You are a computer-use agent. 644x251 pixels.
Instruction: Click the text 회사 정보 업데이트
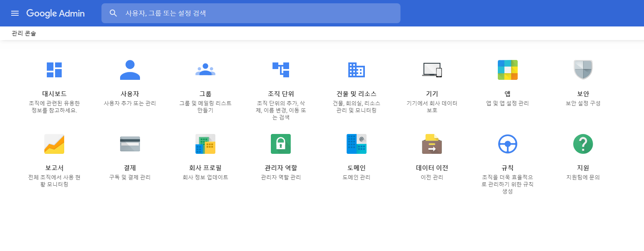point(205,177)
